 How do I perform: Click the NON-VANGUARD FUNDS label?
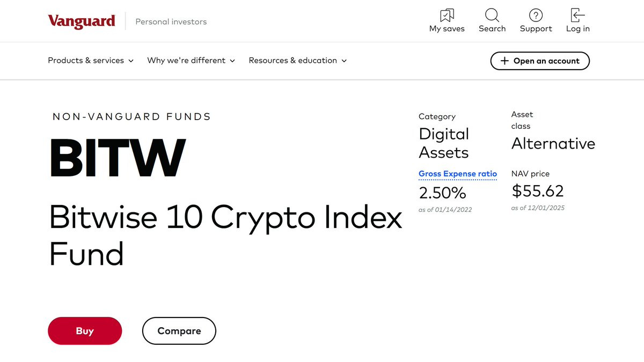(131, 116)
